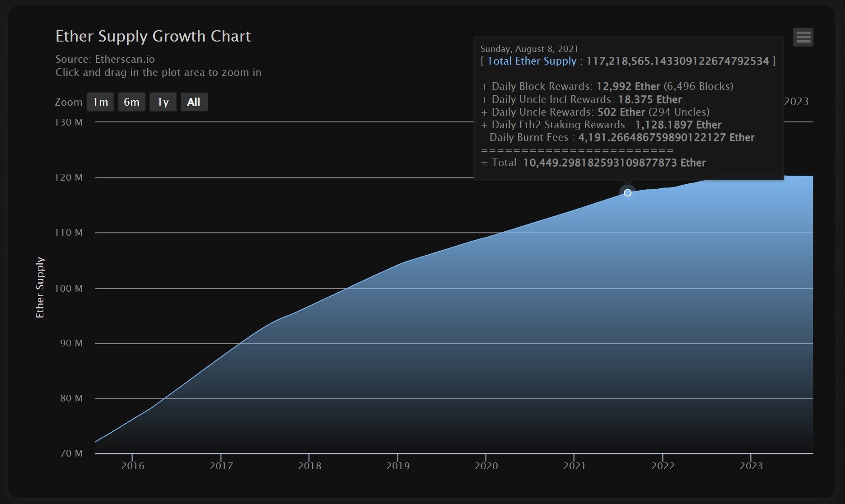Click the 2016 x-axis label
The width and height of the screenshot is (845, 504).
tap(133, 466)
